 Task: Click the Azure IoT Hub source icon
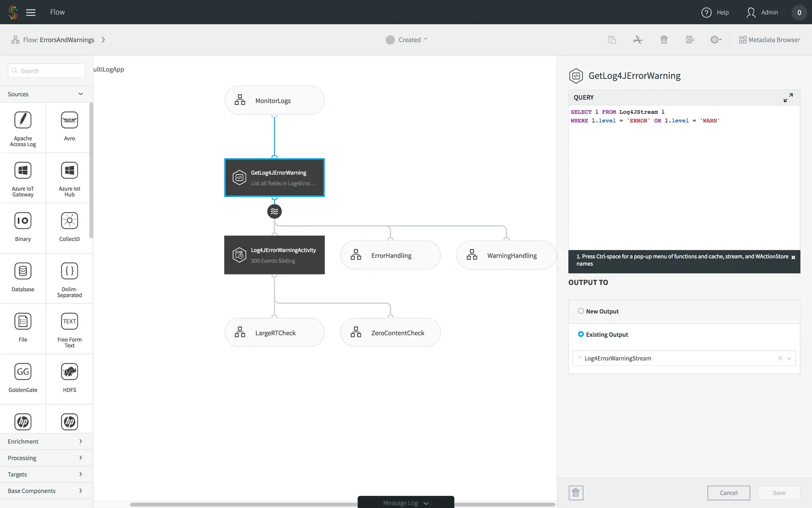pos(69,171)
